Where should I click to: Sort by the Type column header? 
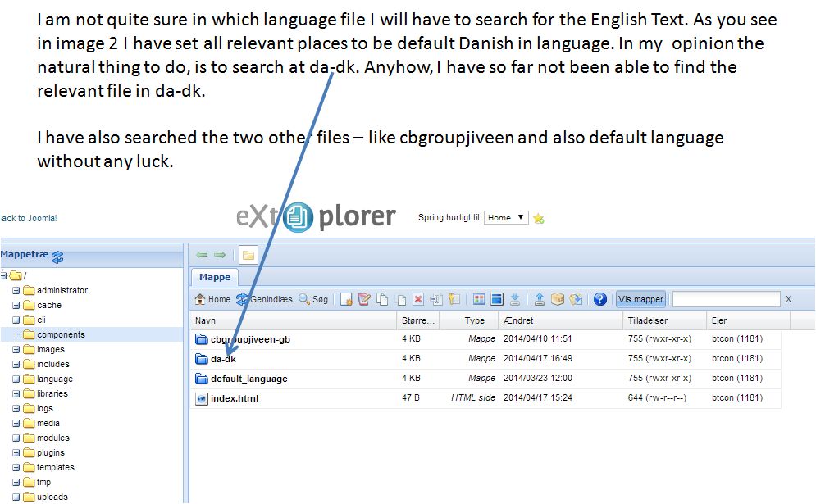[x=469, y=320]
